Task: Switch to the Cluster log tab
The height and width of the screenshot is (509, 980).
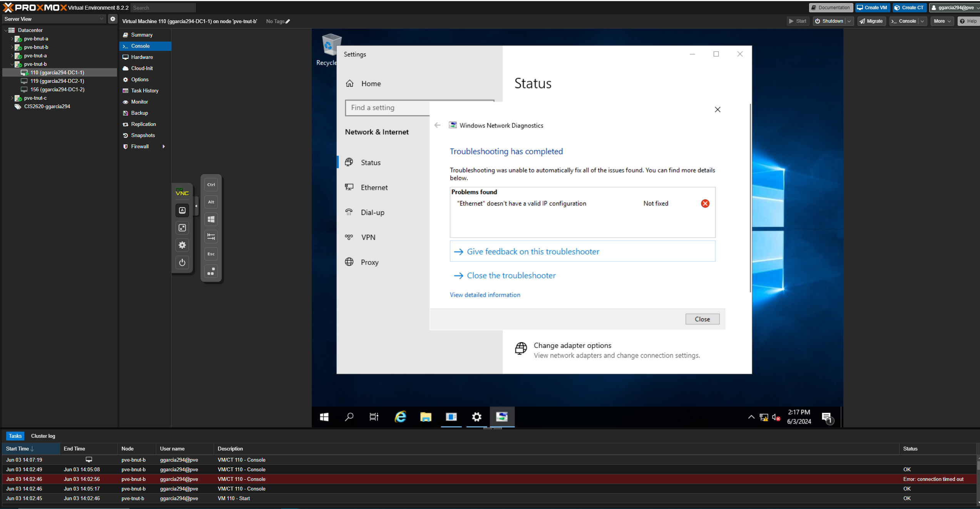Action: click(x=43, y=436)
